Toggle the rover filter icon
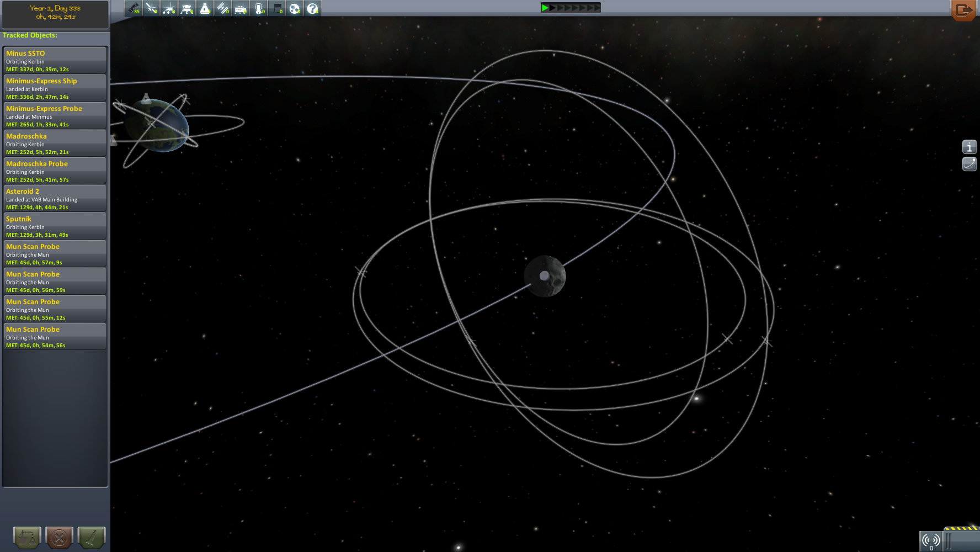Viewport: 980px width, 552px height. tap(169, 8)
